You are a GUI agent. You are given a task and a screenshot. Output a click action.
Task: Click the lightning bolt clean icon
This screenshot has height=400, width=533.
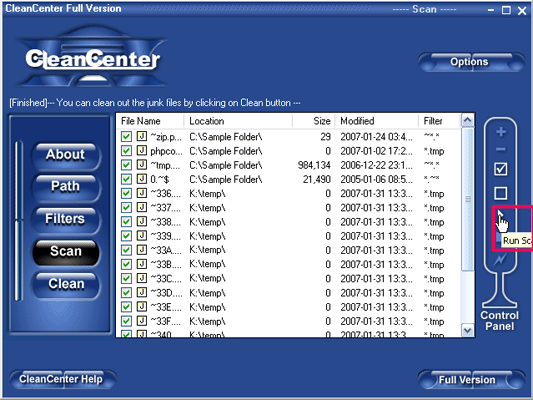point(500,260)
